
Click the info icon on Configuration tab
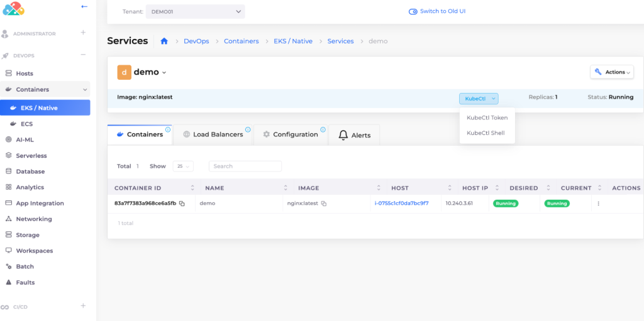(323, 130)
